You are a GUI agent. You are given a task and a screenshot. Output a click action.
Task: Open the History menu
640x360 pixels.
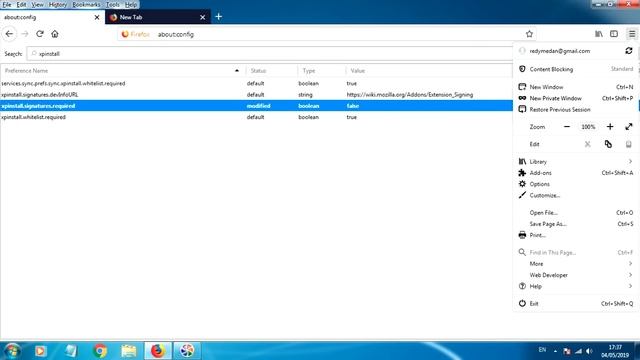point(58,4)
